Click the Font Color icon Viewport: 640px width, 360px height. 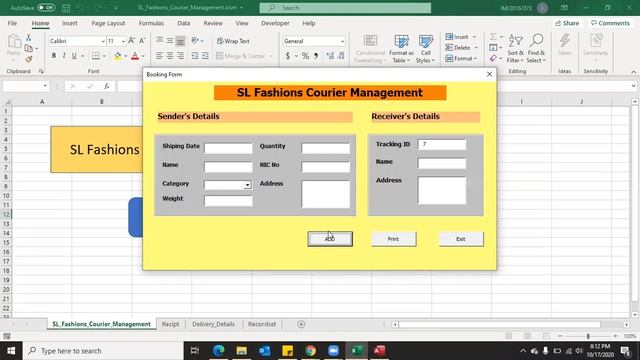coord(135,56)
